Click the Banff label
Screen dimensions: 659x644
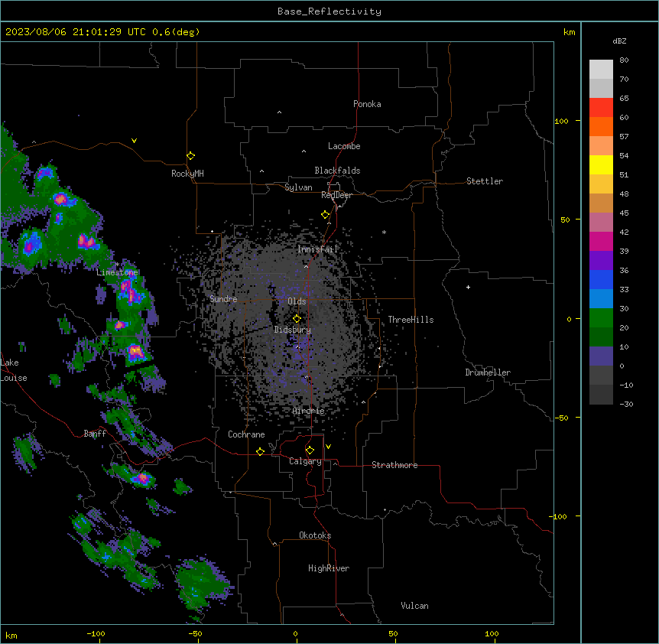(x=95, y=434)
